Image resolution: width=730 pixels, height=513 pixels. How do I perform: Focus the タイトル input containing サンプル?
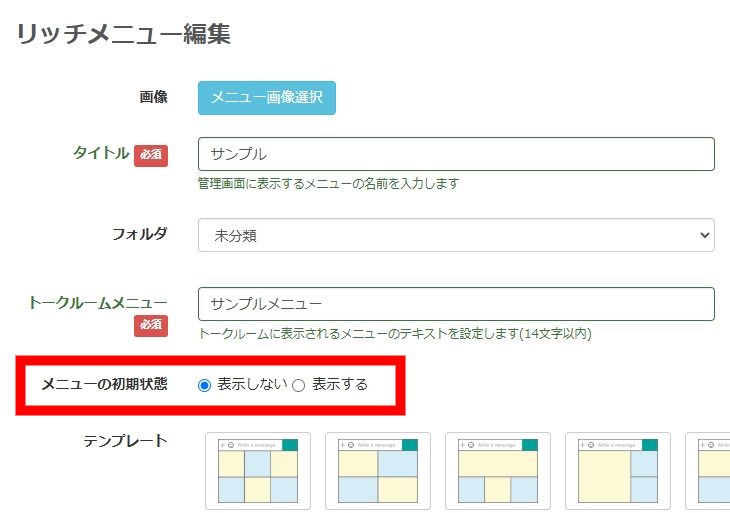[x=456, y=154]
